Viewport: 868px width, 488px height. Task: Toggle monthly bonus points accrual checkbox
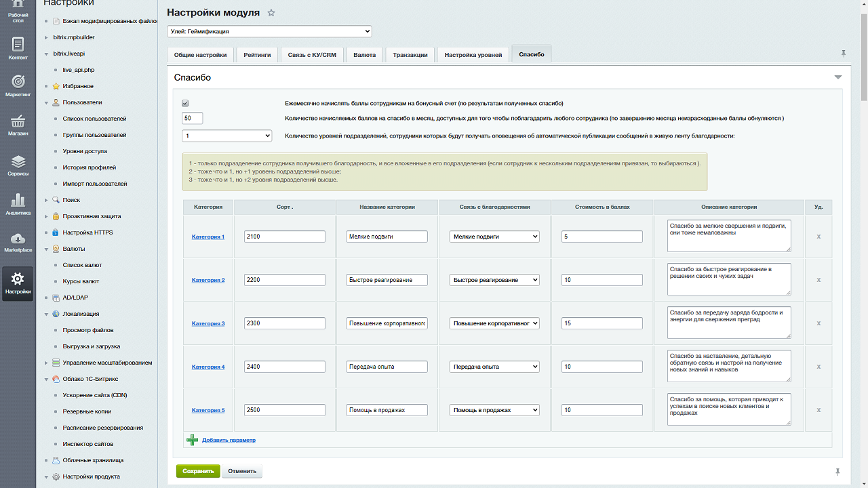pyautogui.click(x=185, y=104)
